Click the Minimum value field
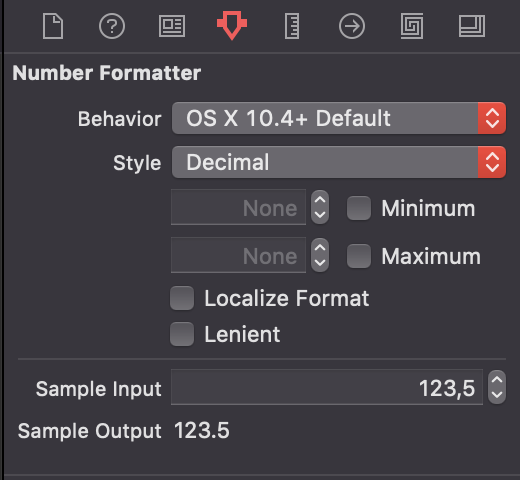This screenshot has width=520, height=480. point(238,207)
